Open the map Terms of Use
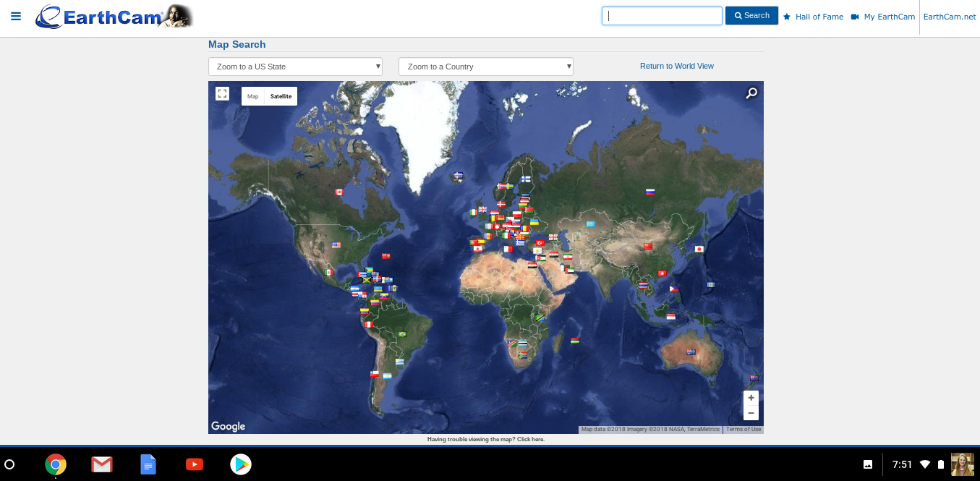Screen dimensions: 980x481 (743, 430)
